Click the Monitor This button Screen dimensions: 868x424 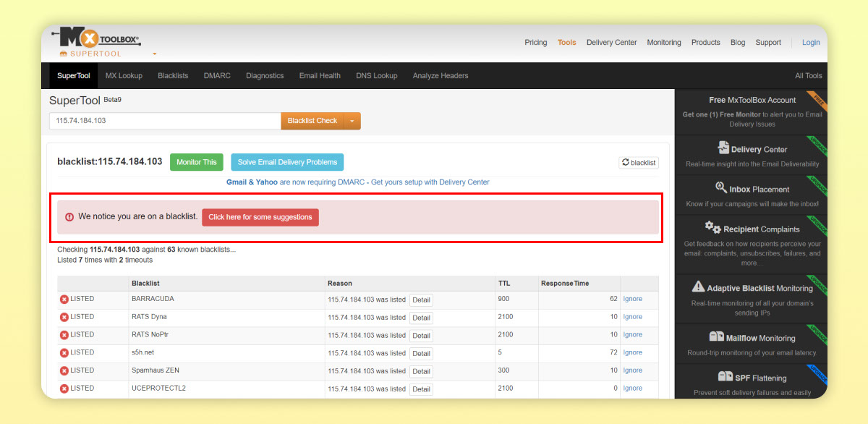(197, 162)
